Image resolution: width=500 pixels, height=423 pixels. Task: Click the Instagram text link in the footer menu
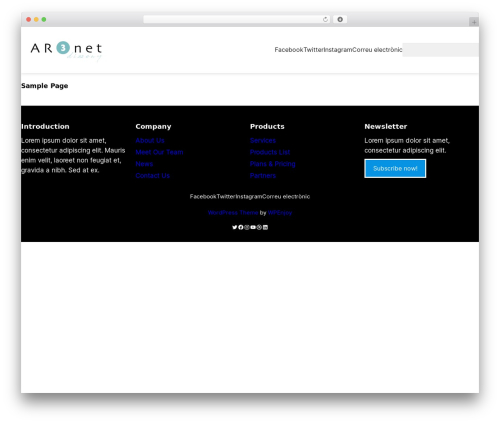249,196
